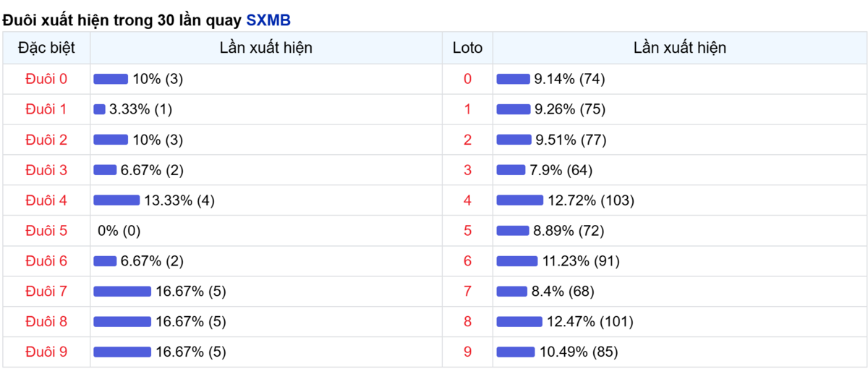The height and width of the screenshot is (369, 868).
Task: Select Loto number 3 label
Action: point(467,170)
